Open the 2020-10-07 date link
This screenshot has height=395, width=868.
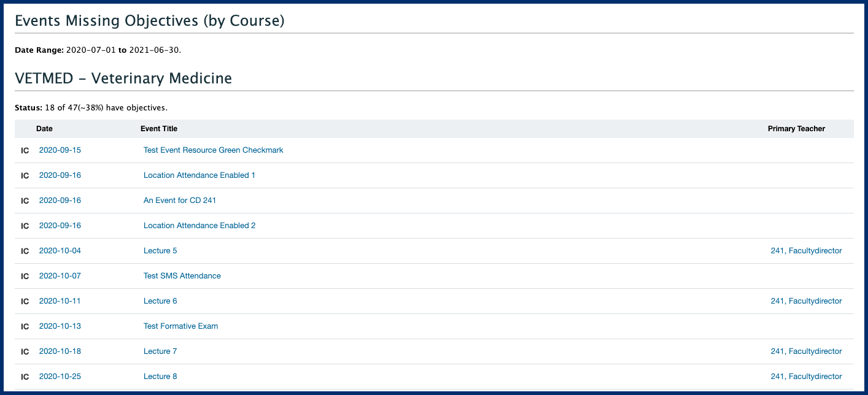tap(60, 276)
